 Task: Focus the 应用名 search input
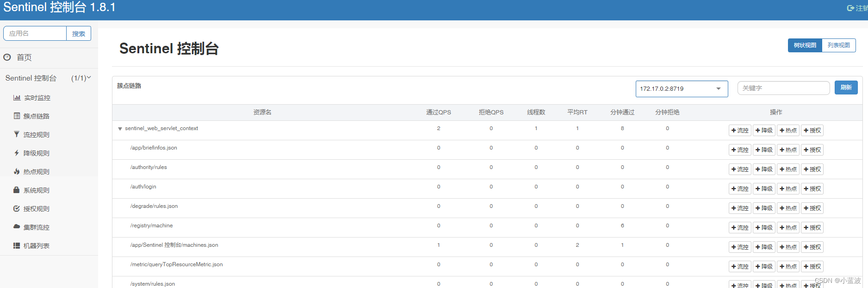[x=35, y=33]
